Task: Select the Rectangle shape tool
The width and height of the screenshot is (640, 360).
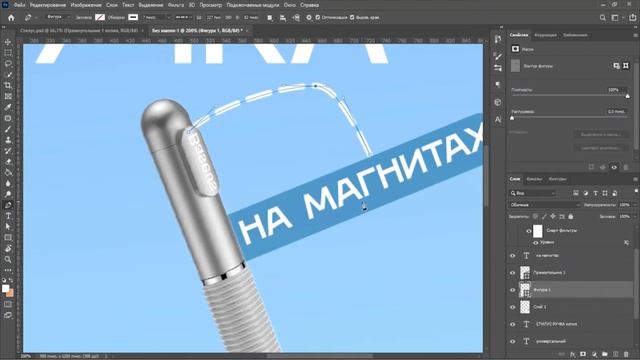Action: tap(8, 238)
